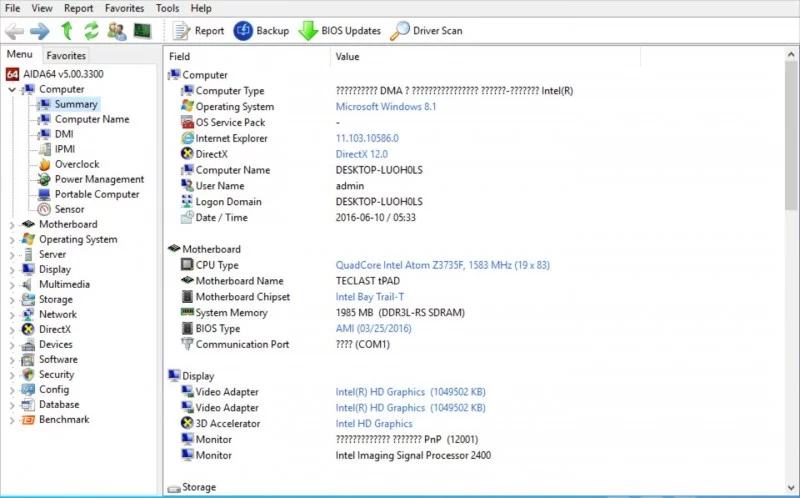Click the green monitor graph toolbar icon
Screen dimensions: 800x498
click(142, 31)
